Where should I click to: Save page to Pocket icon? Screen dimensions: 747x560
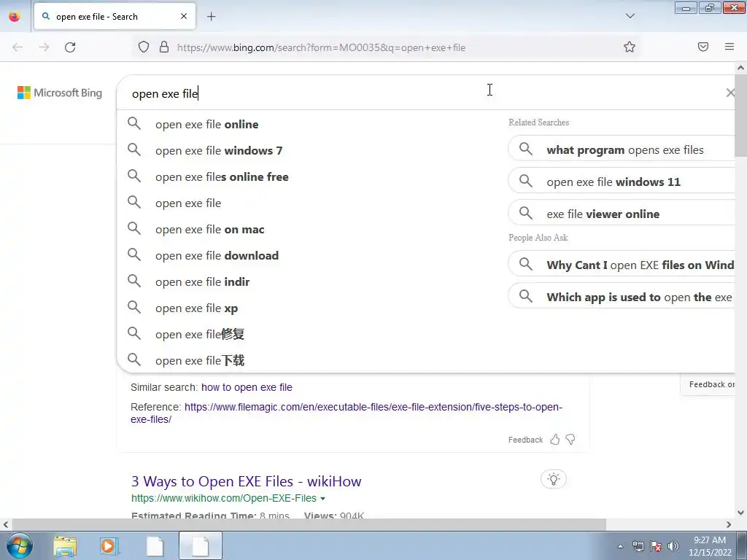[703, 47]
